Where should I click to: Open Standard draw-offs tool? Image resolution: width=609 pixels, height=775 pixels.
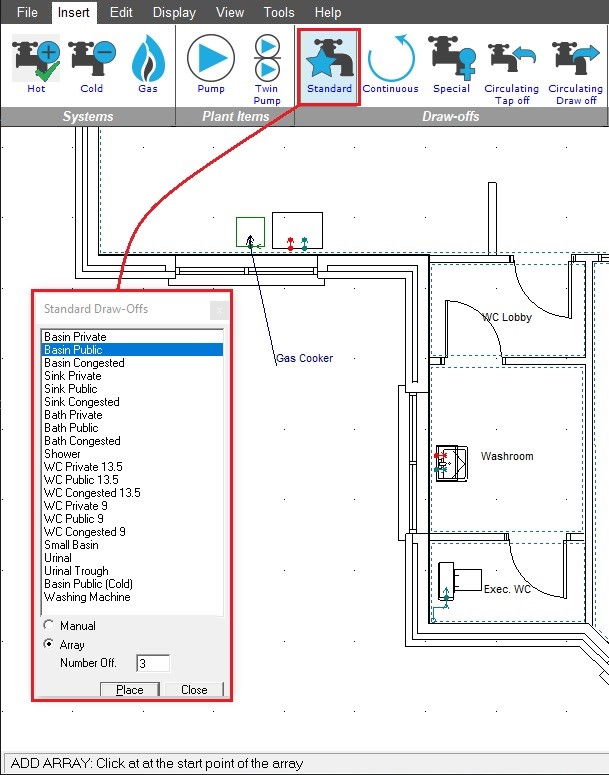[x=329, y=67]
